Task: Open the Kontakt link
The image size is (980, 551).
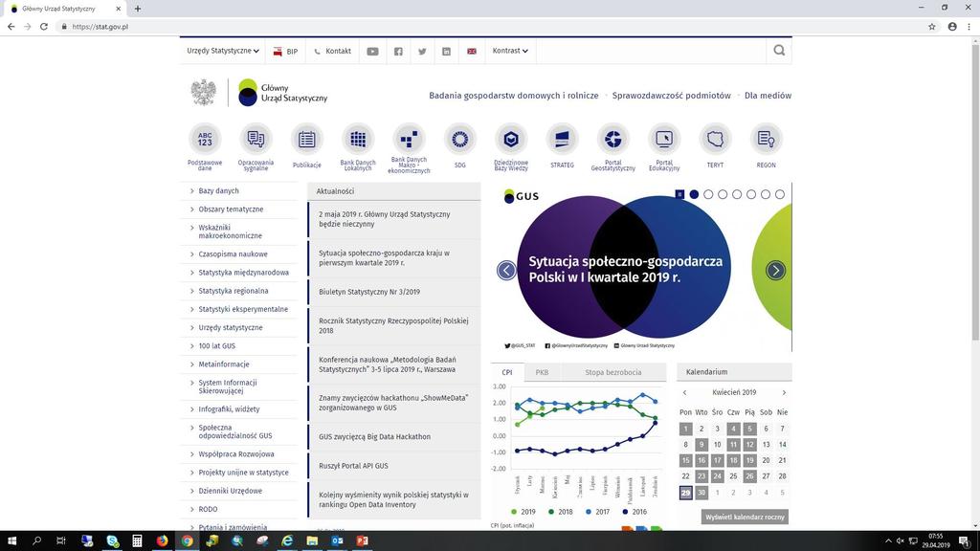Action: (x=332, y=52)
